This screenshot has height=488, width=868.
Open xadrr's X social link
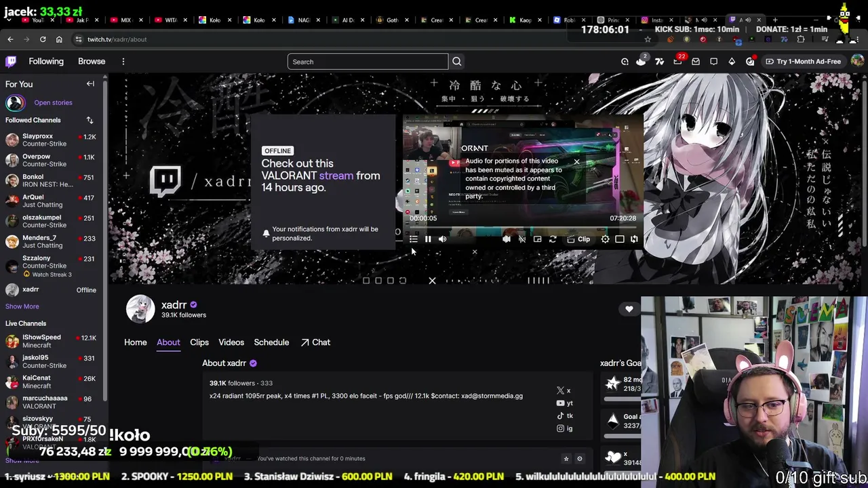coord(564,391)
